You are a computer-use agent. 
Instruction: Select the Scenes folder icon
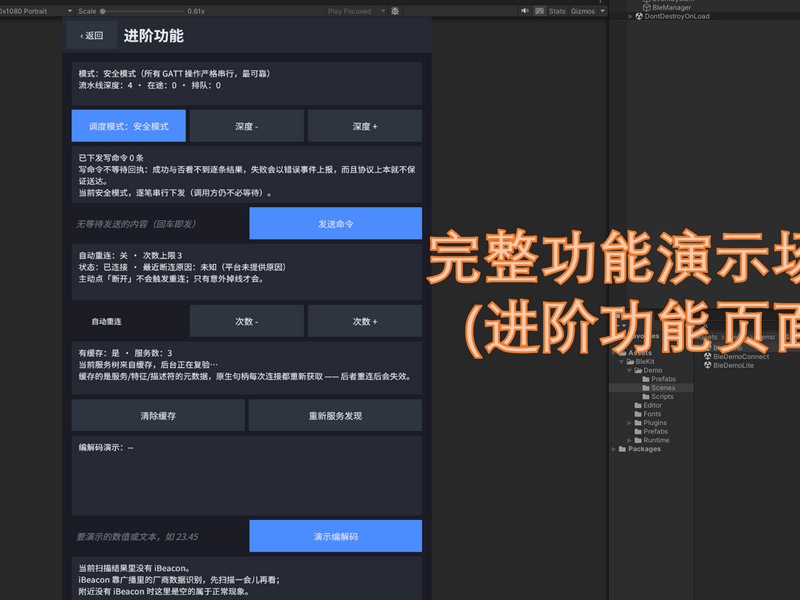646,388
